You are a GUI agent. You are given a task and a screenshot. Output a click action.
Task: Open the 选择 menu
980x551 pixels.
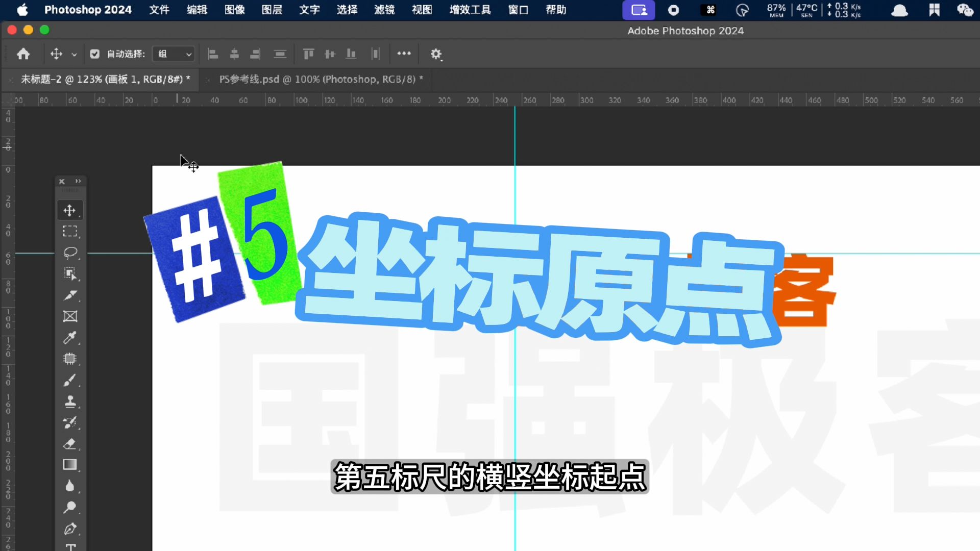(x=347, y=10)
